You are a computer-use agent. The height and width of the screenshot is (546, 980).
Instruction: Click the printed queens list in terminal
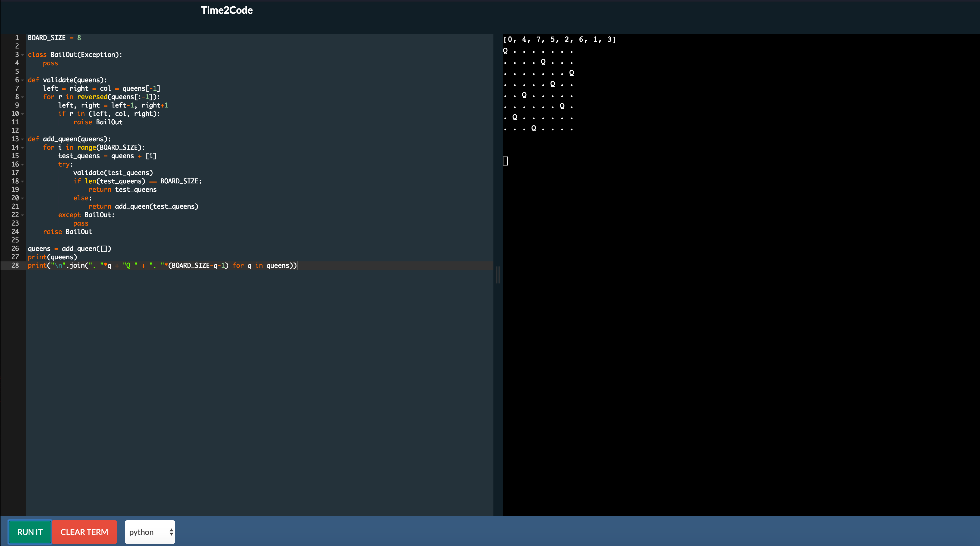pyautogui.click(x=559, y=40)
